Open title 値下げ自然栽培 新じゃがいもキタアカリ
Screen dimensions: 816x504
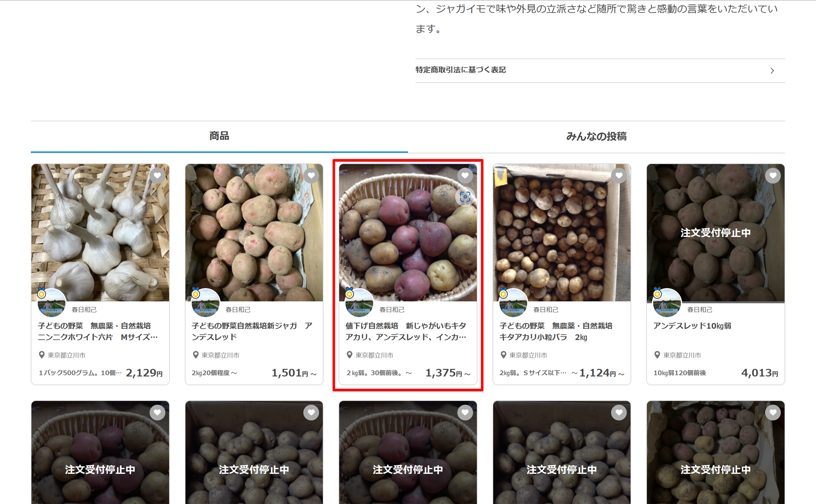[x=406, y=331]
